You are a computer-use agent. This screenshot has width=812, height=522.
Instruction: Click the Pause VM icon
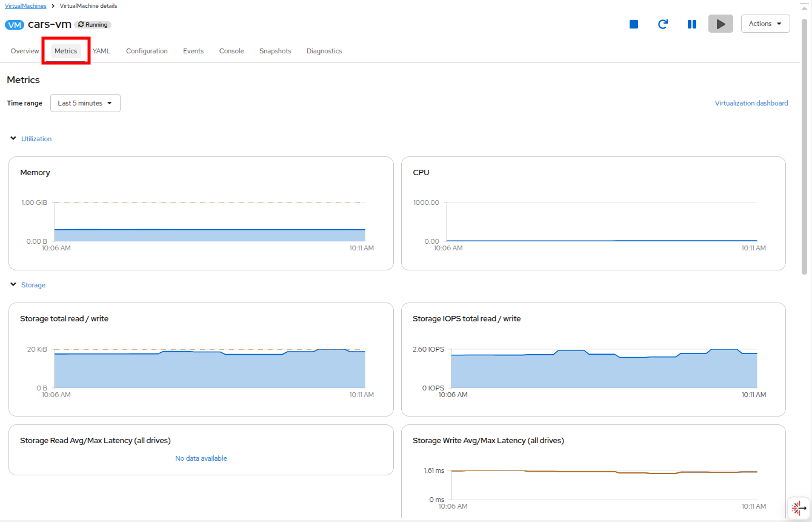click(691, 24)
